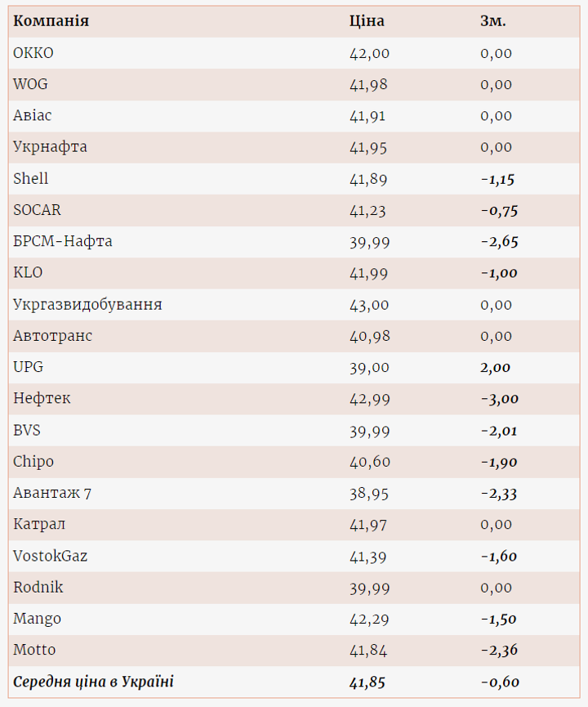Select the OKKO company name
Screen dimensions: 588x707
tap(33, 53)
